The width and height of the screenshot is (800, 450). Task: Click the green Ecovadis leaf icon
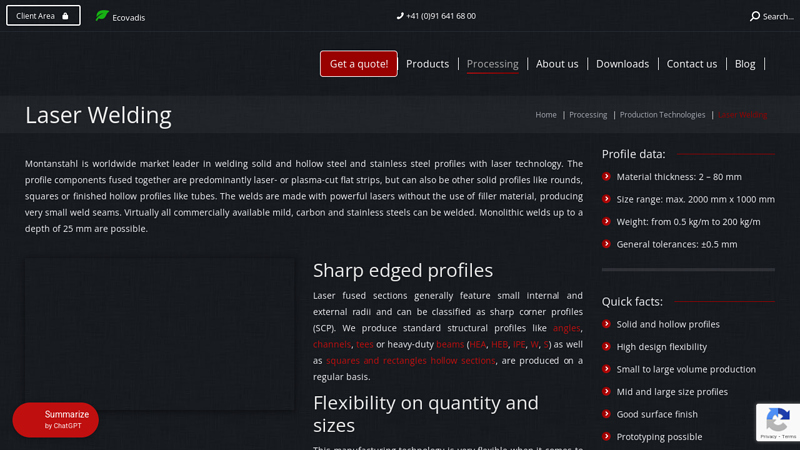[x=102, y=16]
